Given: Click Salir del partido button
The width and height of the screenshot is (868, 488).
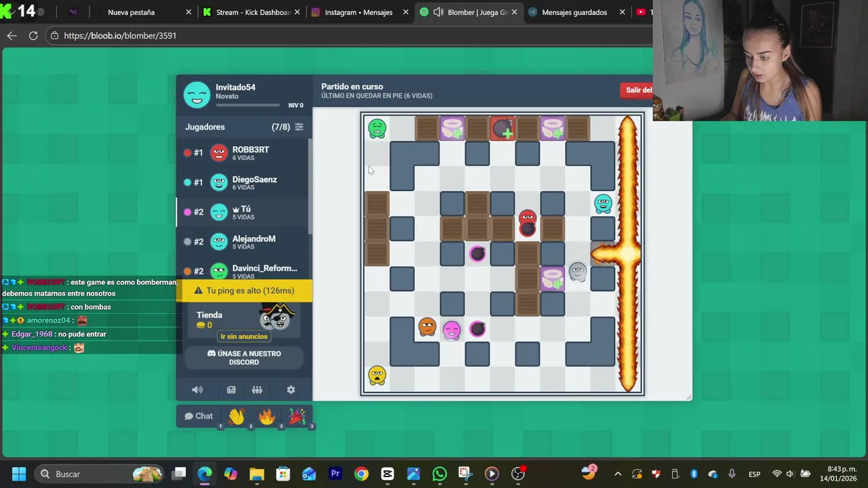Looking at the screenshot, I should [636, 90].
